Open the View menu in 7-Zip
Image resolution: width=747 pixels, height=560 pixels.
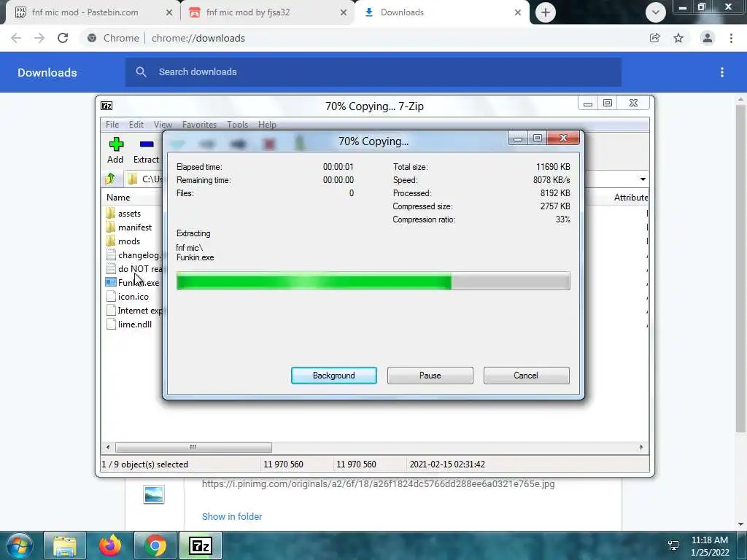pyautogui.click(x=163, y=124)
